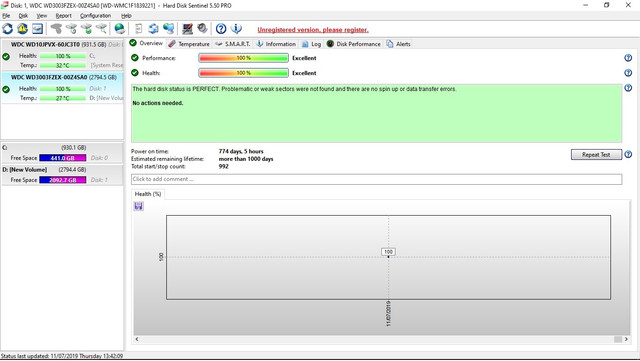The width and height of the screenshot is (640, 361).
Task: Click help icon next to Repeat Test
Action: (x=628, y=154)
